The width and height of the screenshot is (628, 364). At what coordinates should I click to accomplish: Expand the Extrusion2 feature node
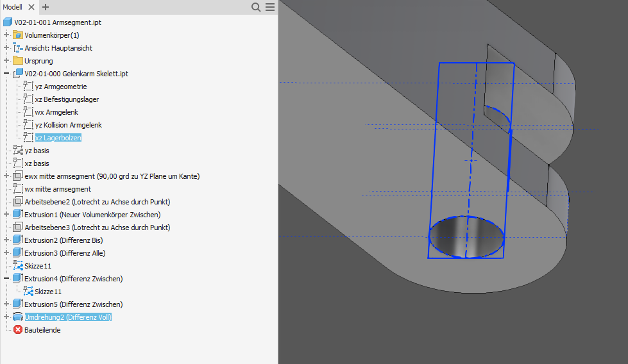[x=6, y=240]
